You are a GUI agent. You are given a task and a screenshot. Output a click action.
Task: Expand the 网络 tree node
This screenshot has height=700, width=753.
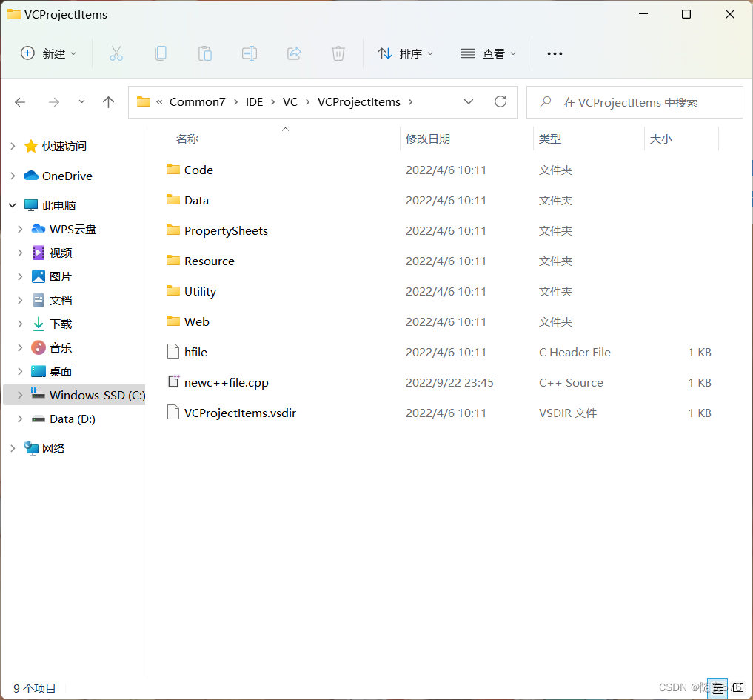click(12, 448)
